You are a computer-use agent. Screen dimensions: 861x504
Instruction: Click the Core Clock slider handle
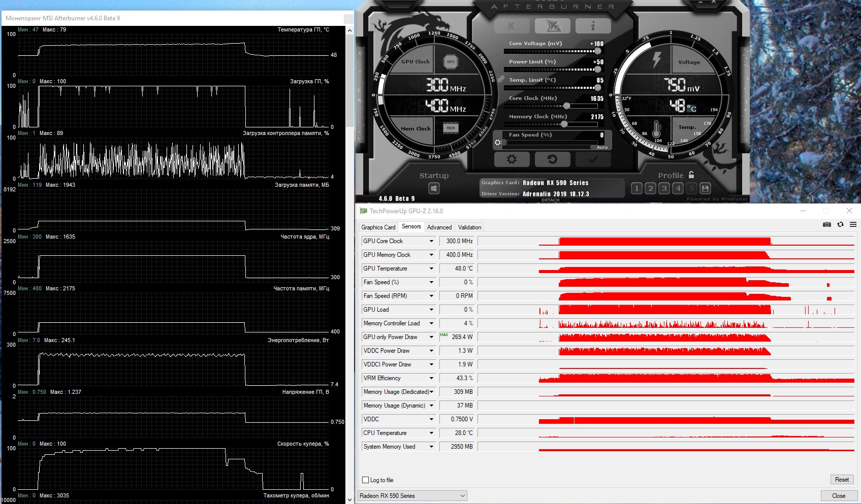(x=567, y=106)
